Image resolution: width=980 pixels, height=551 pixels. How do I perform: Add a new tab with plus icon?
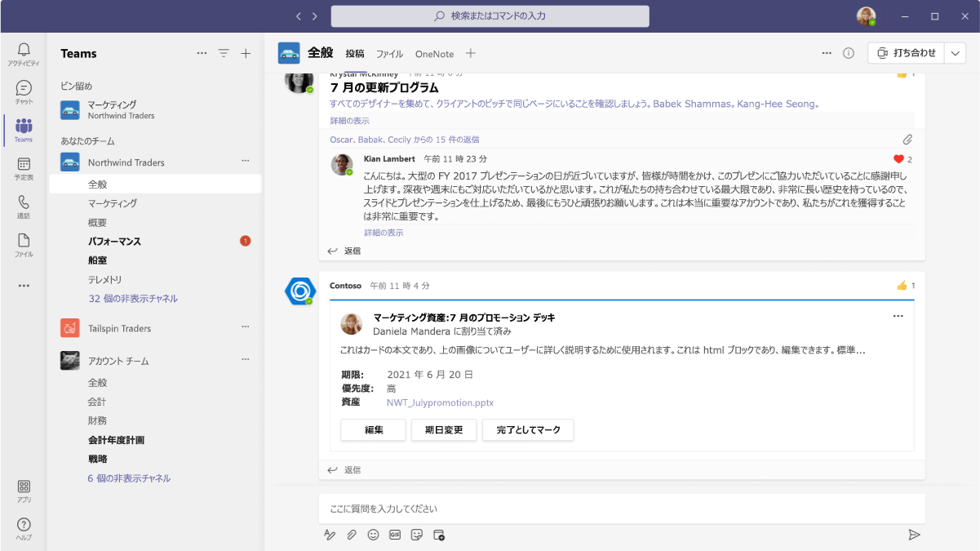click(470, 54)
